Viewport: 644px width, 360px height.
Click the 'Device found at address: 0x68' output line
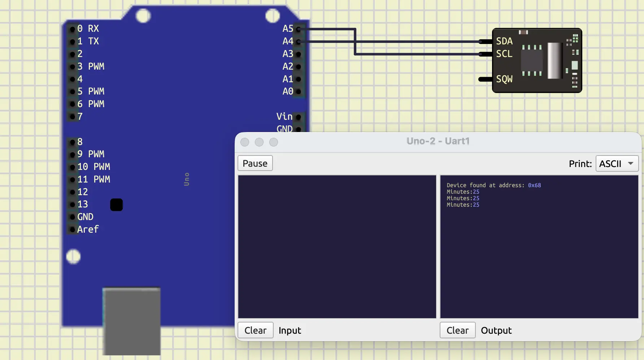tap(493, 185)
